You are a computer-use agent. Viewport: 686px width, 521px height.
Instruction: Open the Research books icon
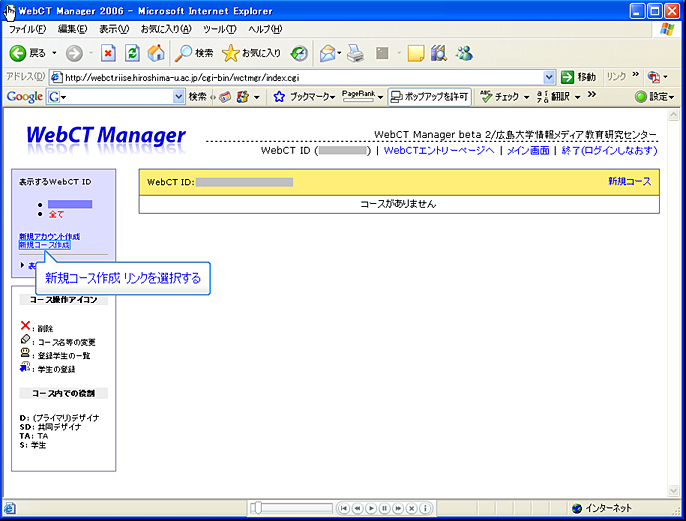[439, 53]
